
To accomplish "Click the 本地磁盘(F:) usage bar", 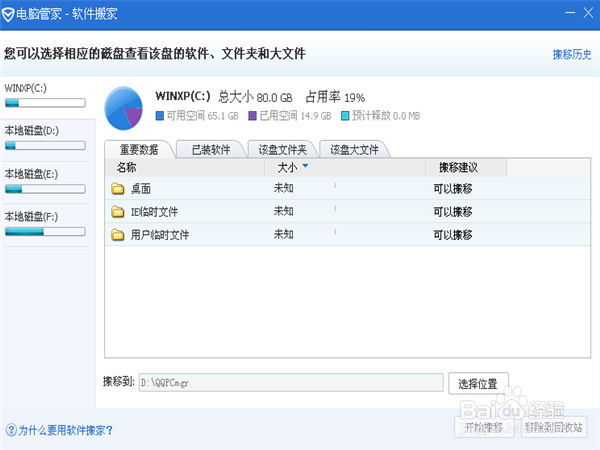I will click(45, 232).
